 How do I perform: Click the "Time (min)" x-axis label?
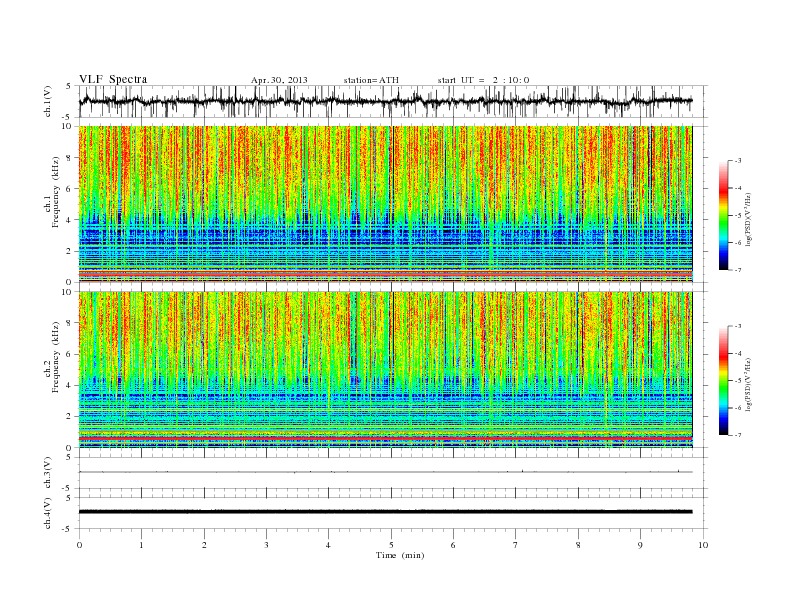(400, 555)
